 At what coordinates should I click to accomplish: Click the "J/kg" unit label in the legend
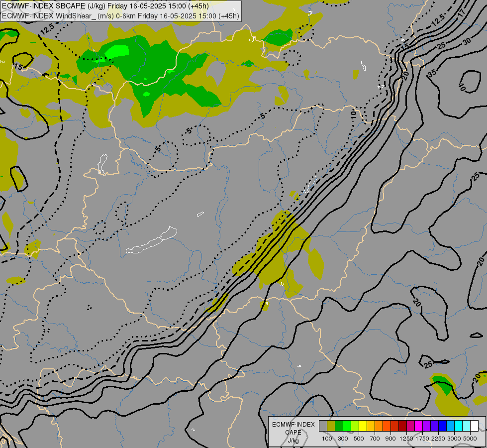[293, 441]
